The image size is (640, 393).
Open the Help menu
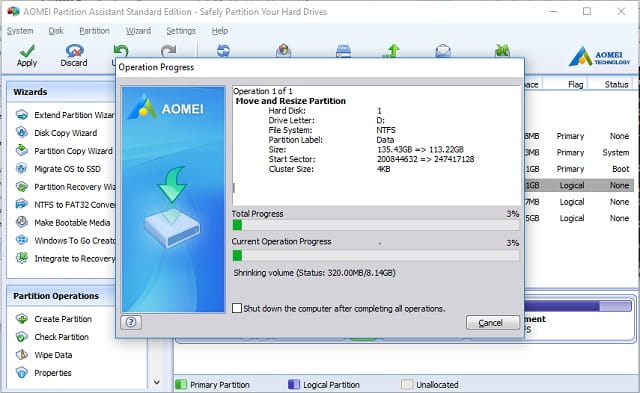click(220, 31)
